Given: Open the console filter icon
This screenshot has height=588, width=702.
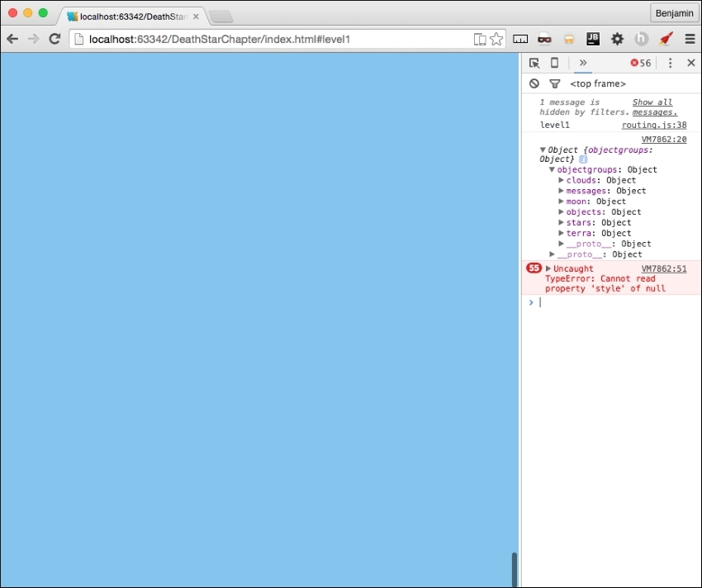Looking at the screenshot, I should pos(554,83).
